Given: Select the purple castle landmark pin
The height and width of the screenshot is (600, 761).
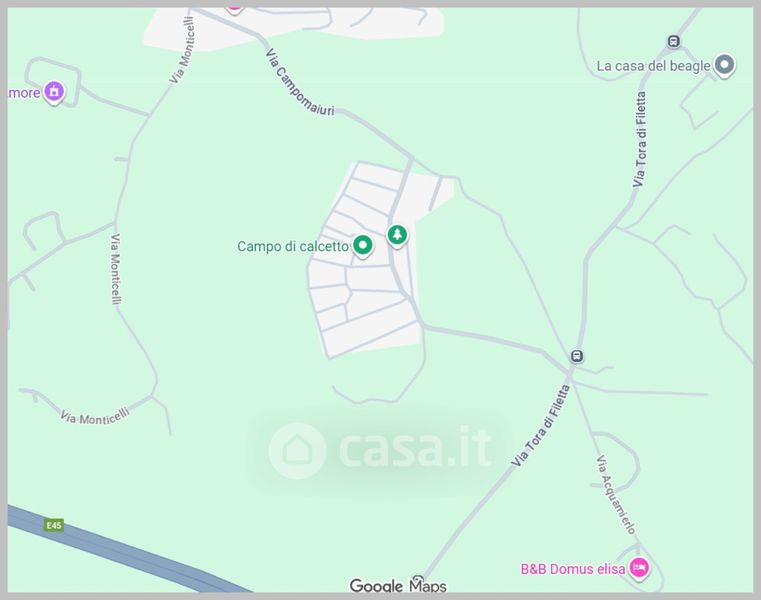Looking at the screenshot, I should point(54,92).
